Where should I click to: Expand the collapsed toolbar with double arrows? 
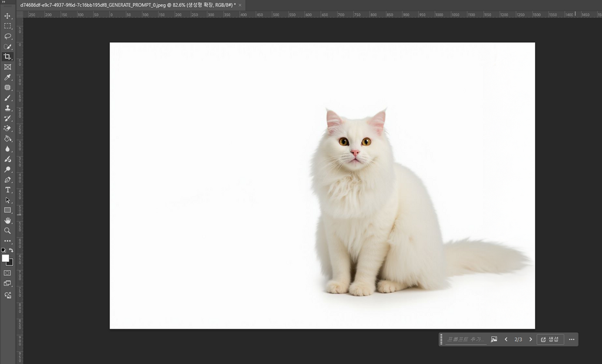3,2
